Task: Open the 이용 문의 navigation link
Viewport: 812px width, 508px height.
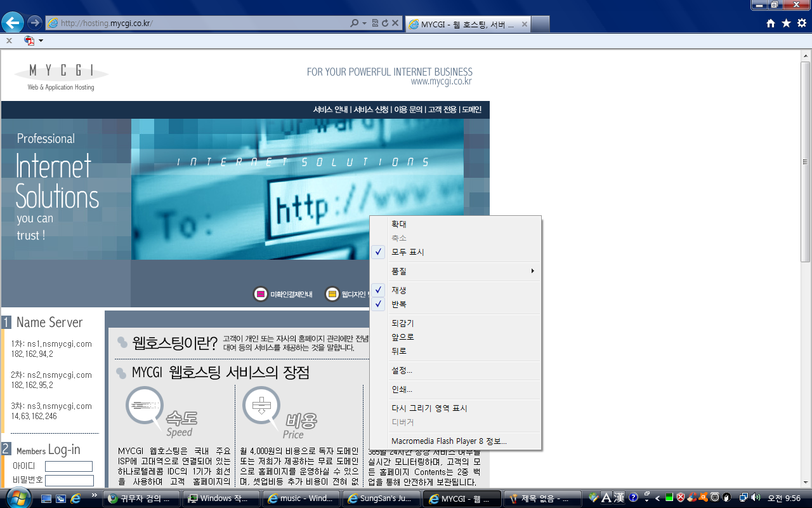Action: 408,110
